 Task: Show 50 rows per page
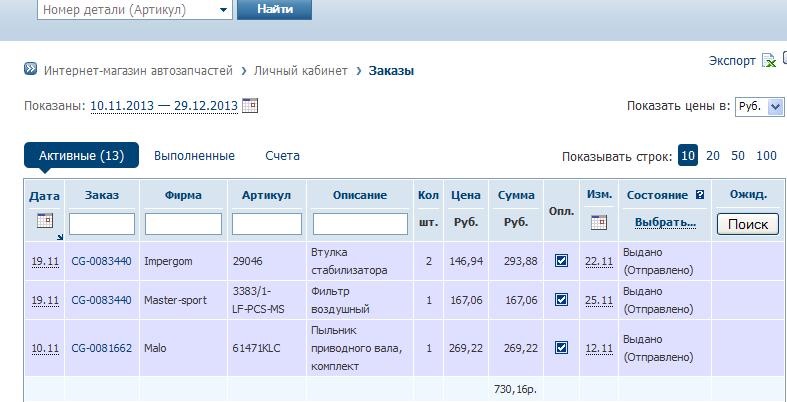(738, 156)
